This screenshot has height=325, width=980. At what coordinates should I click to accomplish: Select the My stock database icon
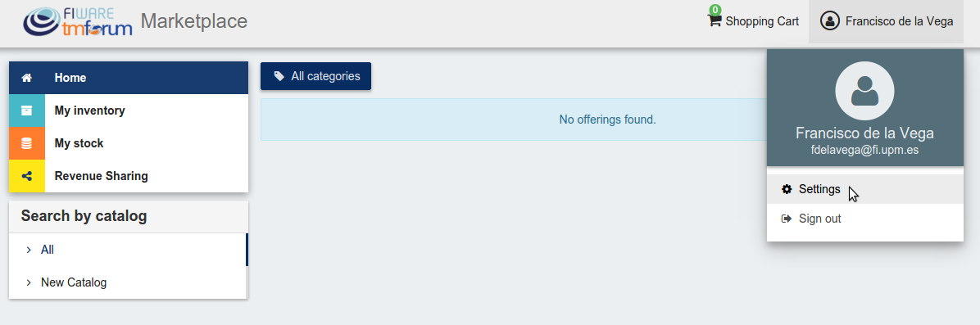click(x=27, y=143)
